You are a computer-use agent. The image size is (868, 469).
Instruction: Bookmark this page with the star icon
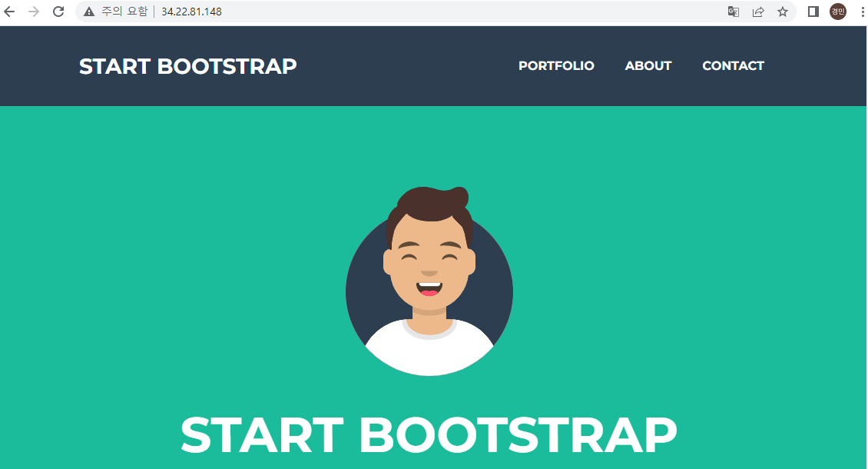point(782,12)
